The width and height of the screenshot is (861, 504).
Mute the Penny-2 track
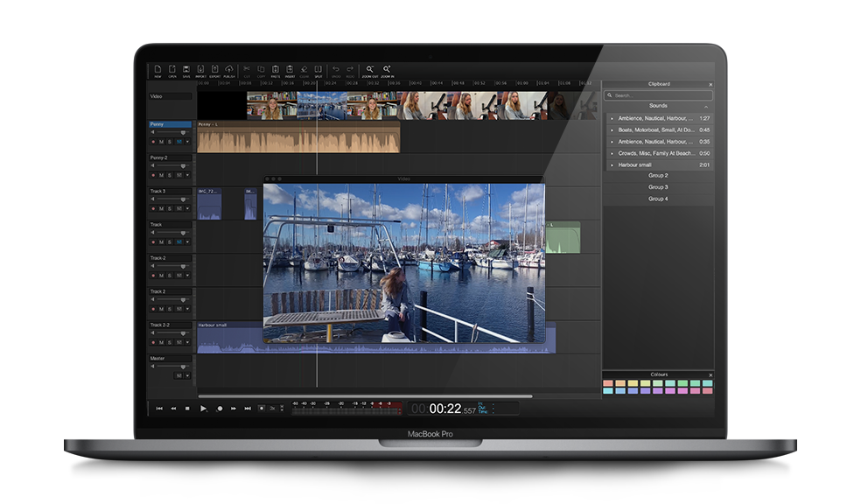161,175
